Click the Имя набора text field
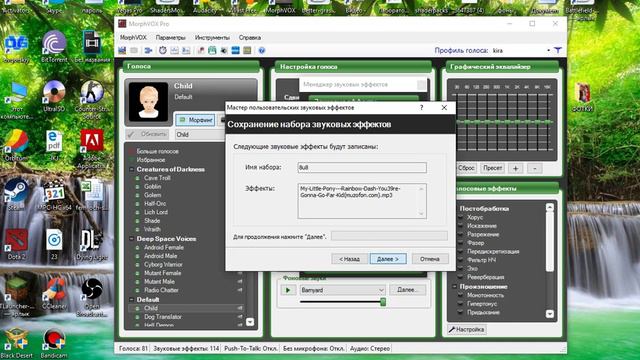Screen dimensions: 640x360 (x=362, y=167)
